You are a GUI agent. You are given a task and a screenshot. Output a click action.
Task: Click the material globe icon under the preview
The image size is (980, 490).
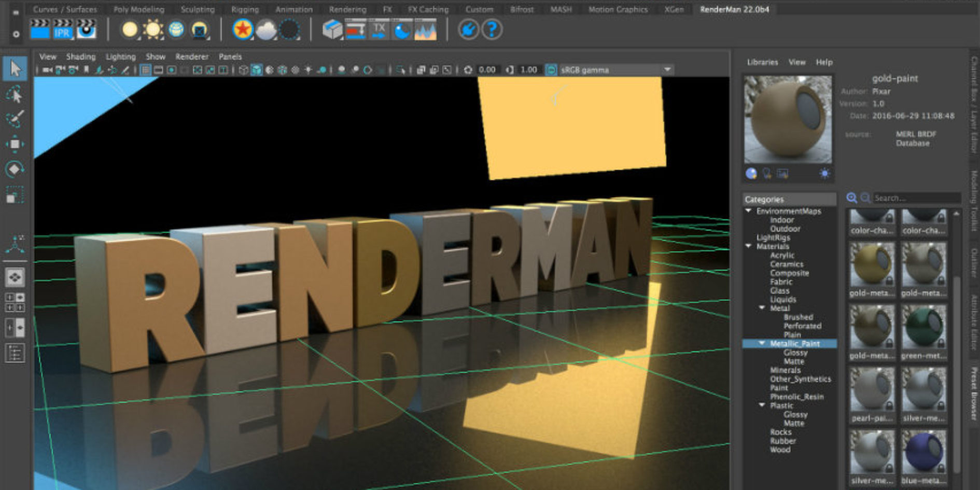pyautogui.click(x=751, y=173)
